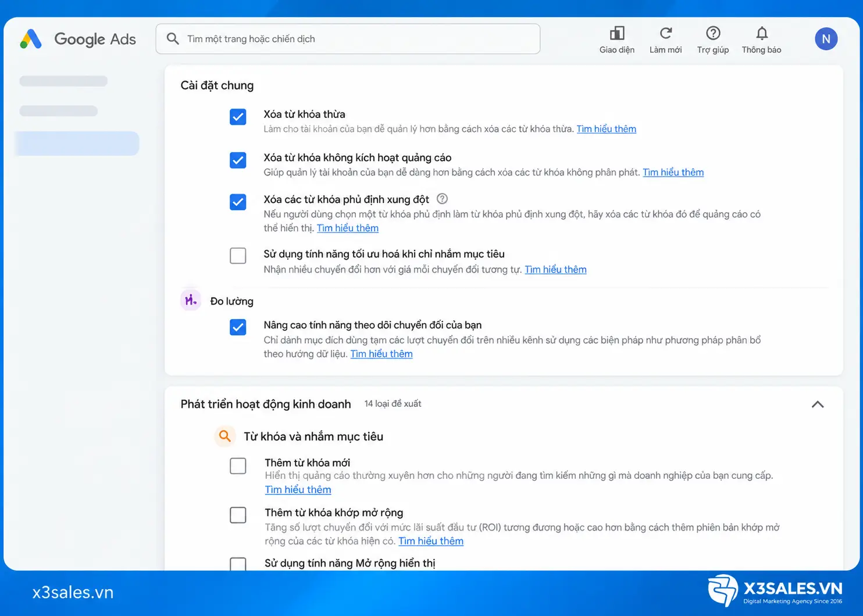Check Sử dụng tính năng Mở rộng hiển thị
Screen dimensions: 863x616
click(238, 564)
